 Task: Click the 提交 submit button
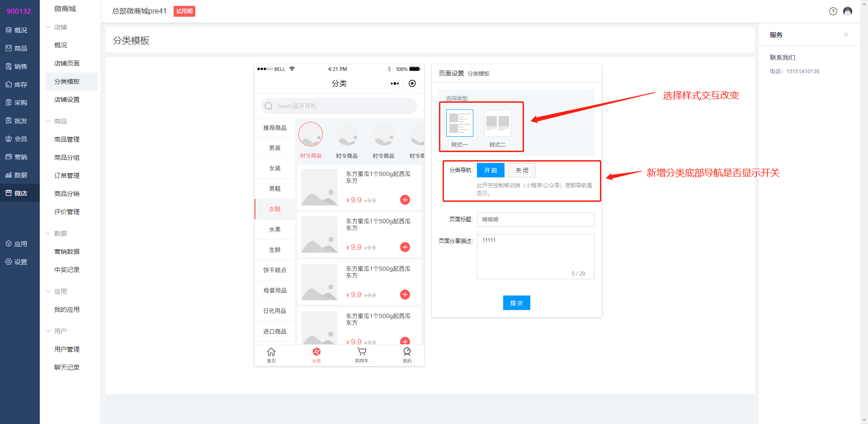(x=516, y=303)
